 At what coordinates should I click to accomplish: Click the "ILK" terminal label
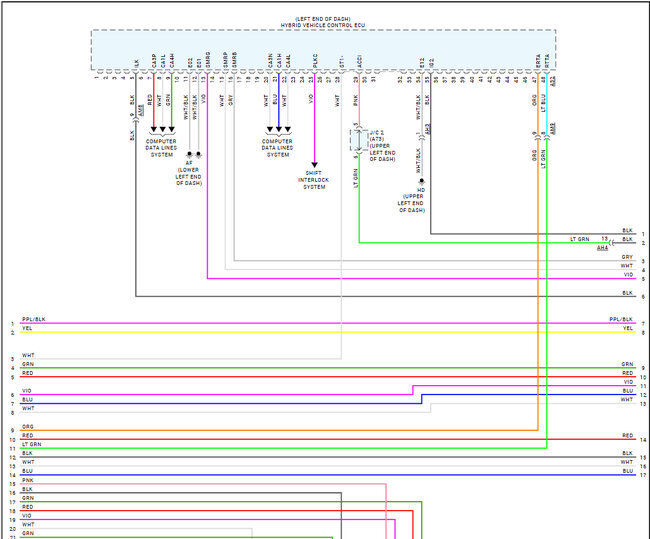coord(136,63)
